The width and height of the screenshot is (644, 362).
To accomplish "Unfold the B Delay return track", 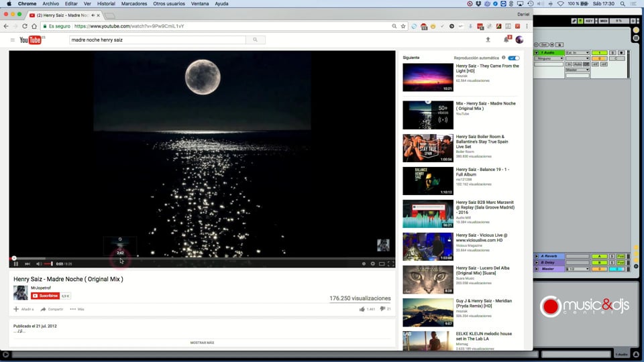I will click(x=537, y=263).
